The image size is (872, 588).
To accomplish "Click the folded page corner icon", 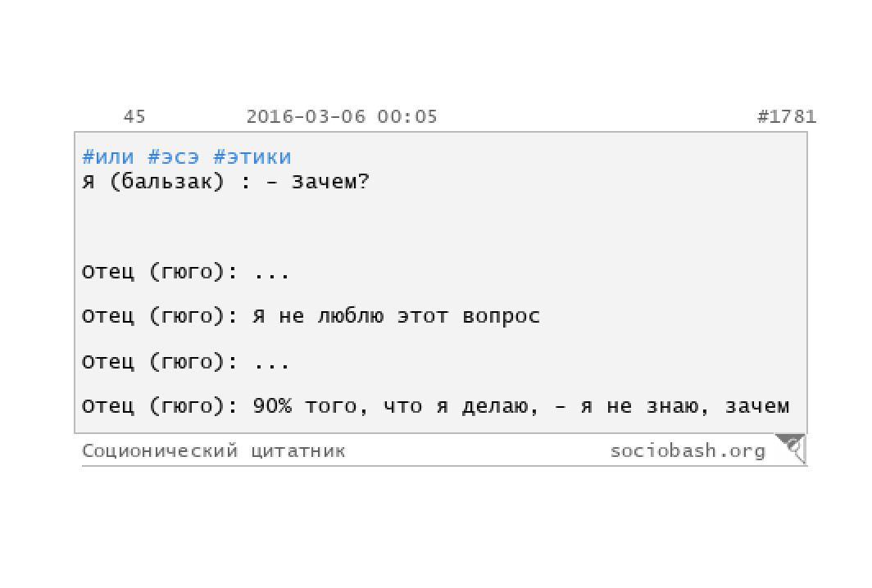I will [791, 448].
